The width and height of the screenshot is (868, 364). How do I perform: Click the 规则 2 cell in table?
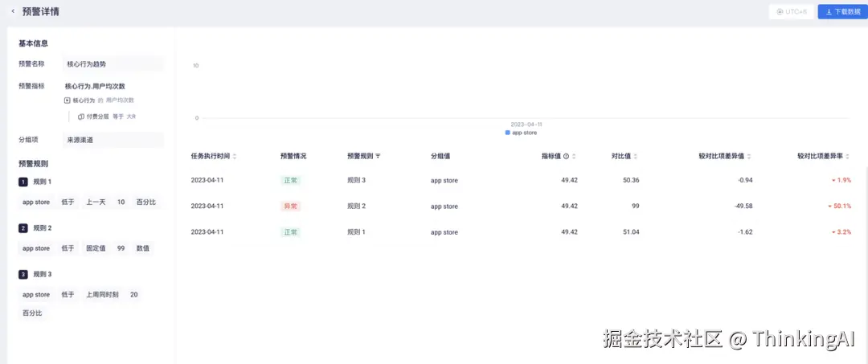[357, 207]
